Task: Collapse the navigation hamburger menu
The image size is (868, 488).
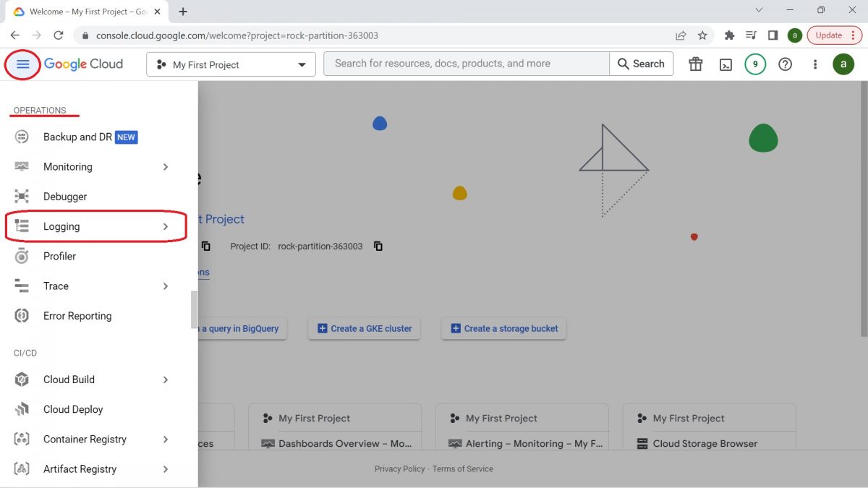Action: click(x=22, y=64)
